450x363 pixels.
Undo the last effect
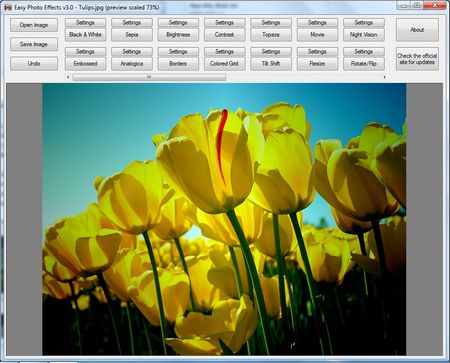tap(34, 63)
